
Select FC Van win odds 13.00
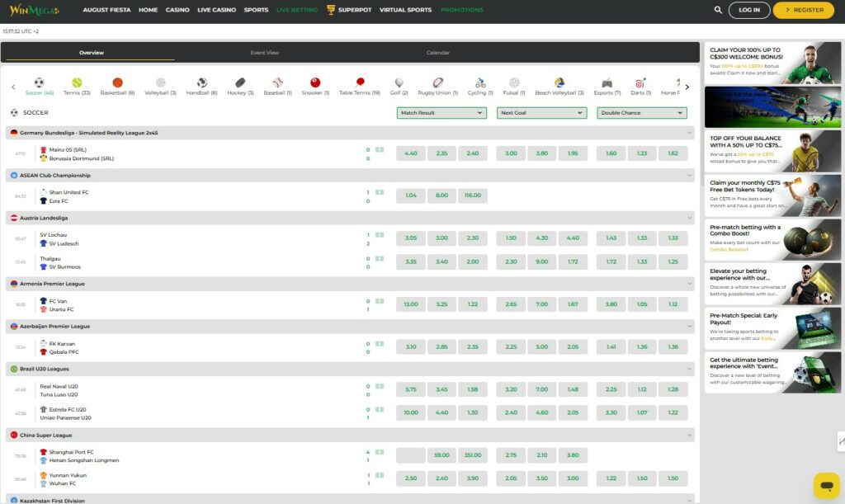(411, 304)
